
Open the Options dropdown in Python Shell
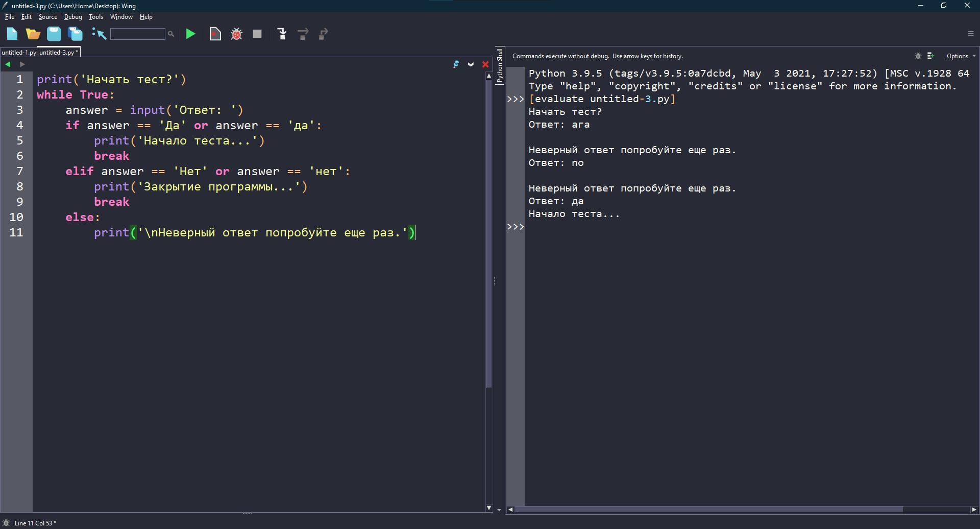[x=960, y=56]
